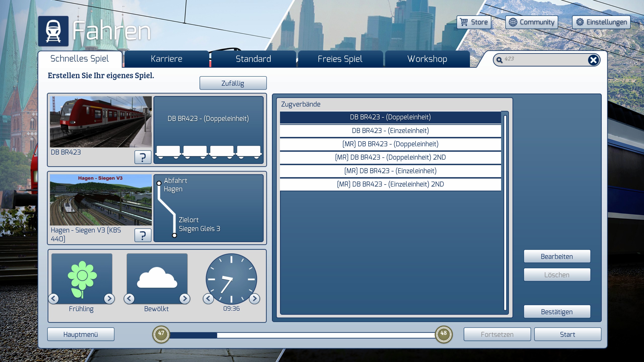
Task: Open the Store with cart icon
Action: pos(474,22)
